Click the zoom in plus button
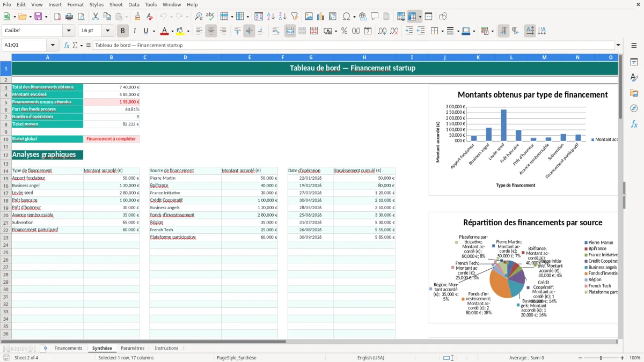 click(x=623, y=358)
